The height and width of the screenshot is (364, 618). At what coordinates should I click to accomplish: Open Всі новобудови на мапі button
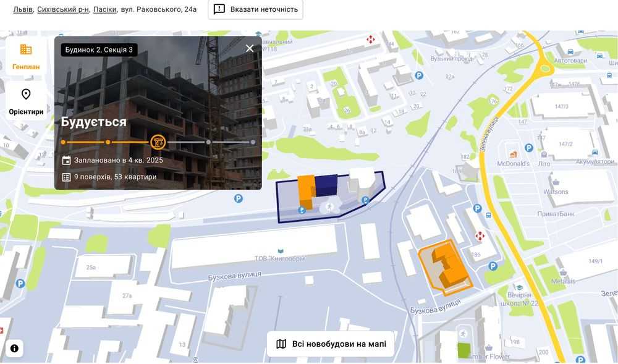tap(331, 344)
